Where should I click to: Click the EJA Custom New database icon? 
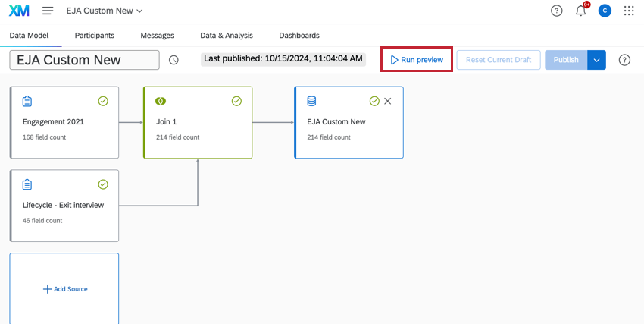pos(311,101)
